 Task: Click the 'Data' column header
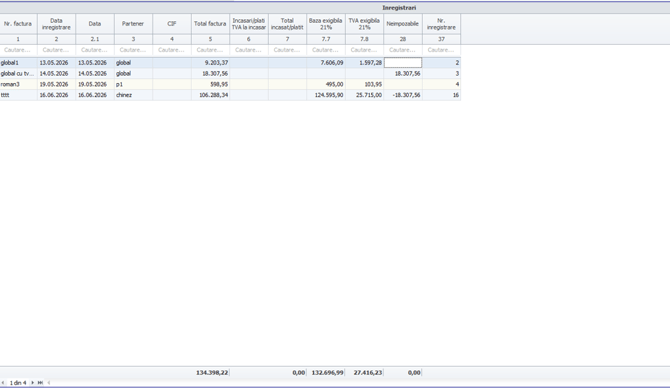click(95, 24)
